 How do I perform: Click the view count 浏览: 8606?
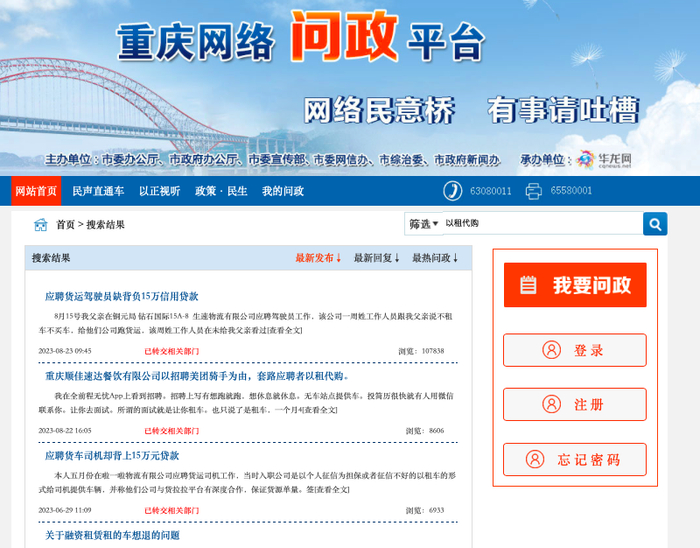pos(425,431)
